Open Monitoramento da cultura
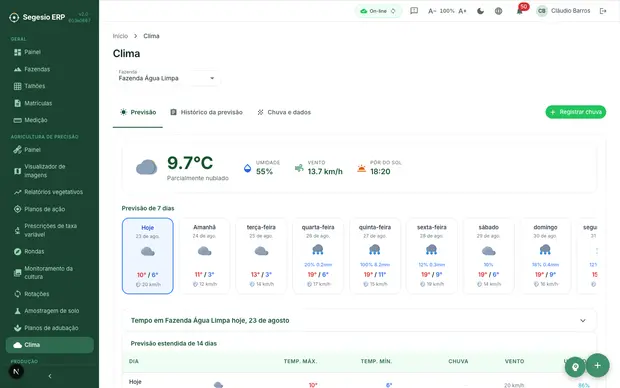 tap(49, 273)
